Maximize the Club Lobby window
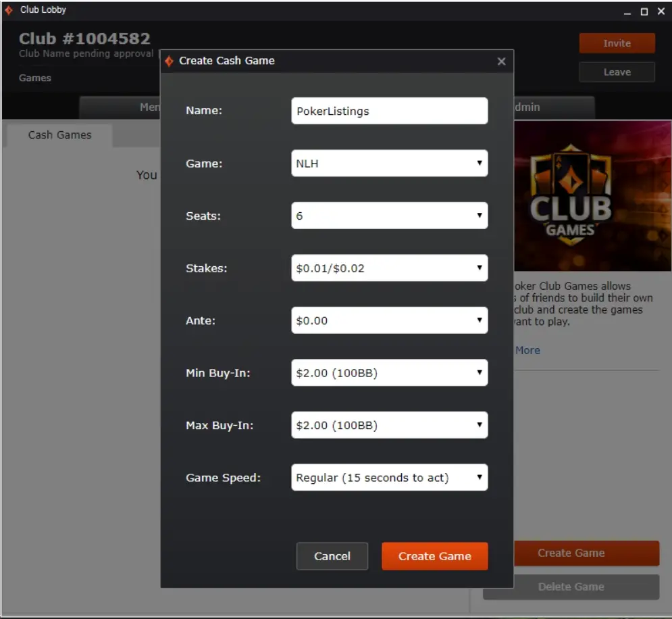The image size is (672, 619). click(644, 11)
